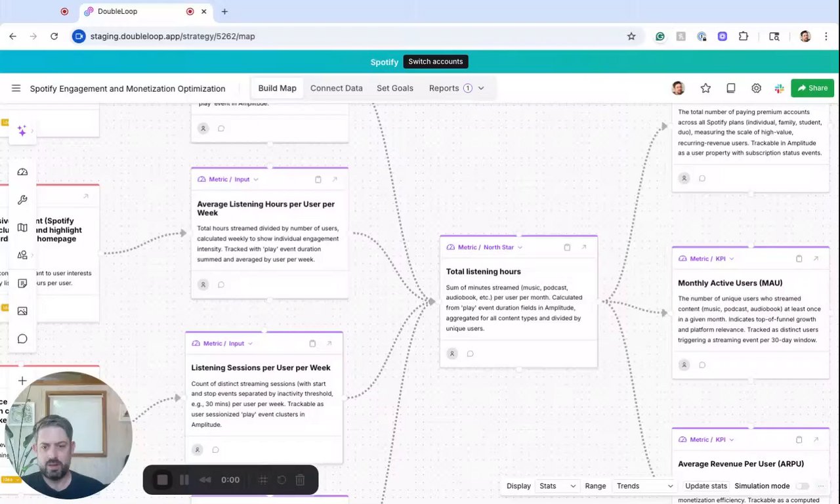
Task: Assign owner on Average Listening Hours card
Action: [203, 285]
